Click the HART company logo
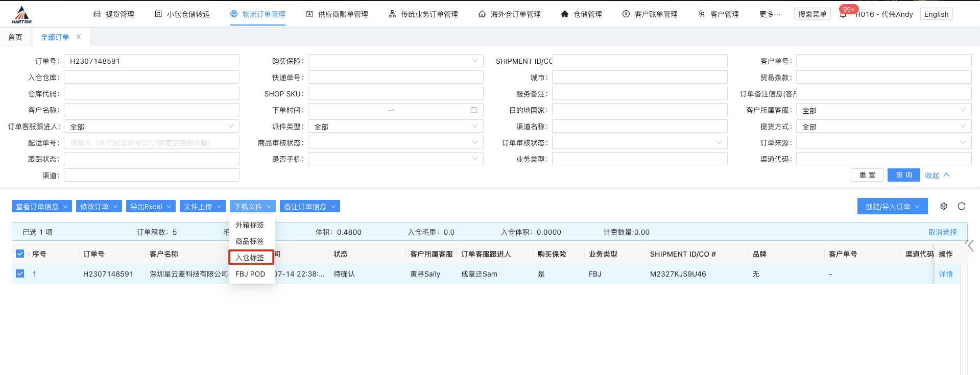 pyautogui.click(x=21, y=15)
